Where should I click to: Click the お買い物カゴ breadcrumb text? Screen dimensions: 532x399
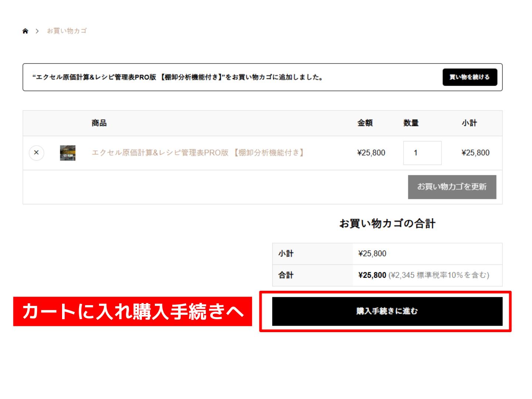(67, 31)
